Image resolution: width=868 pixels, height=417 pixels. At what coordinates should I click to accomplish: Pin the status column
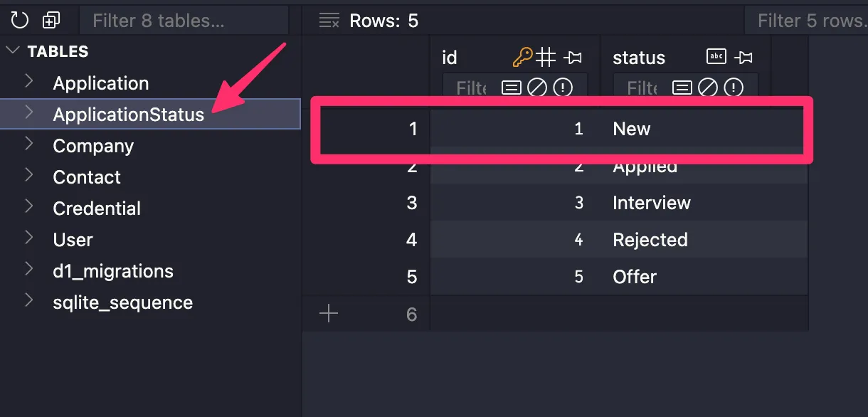click(743, 57)
